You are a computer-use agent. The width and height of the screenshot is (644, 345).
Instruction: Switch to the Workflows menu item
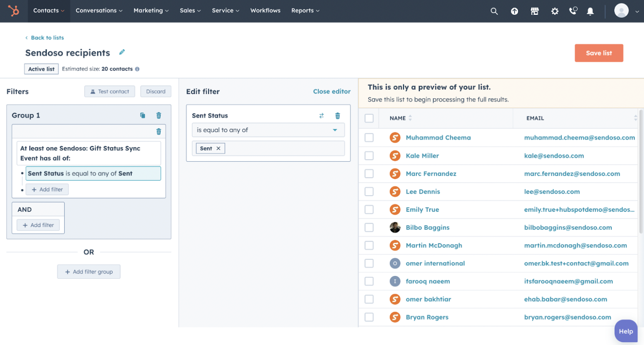265,10
